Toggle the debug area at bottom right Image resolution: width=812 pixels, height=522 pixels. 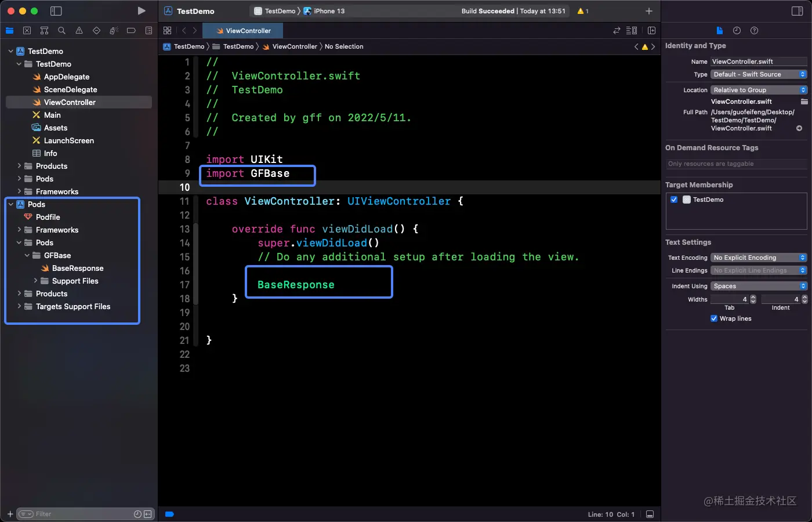[650, 514]
